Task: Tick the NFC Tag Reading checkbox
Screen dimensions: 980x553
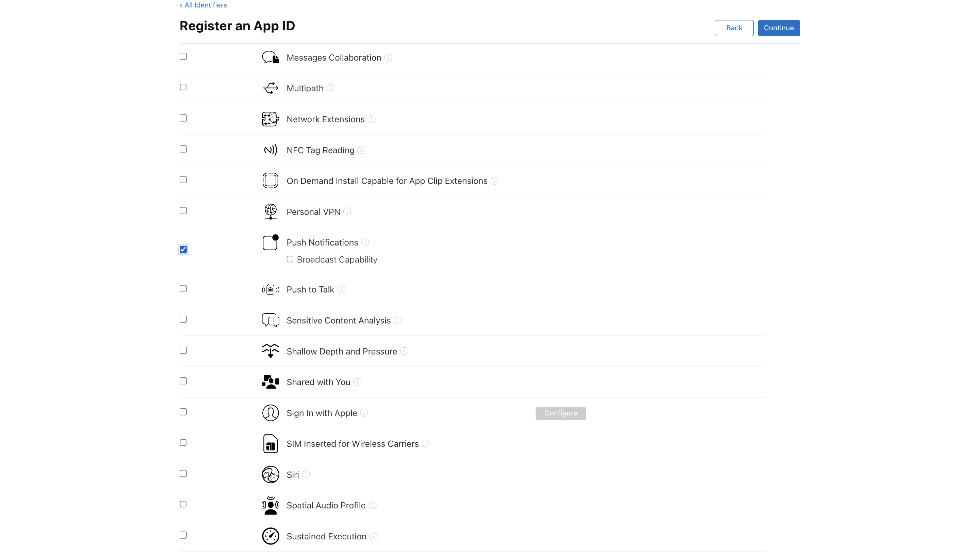Action: tap(183, 149)
